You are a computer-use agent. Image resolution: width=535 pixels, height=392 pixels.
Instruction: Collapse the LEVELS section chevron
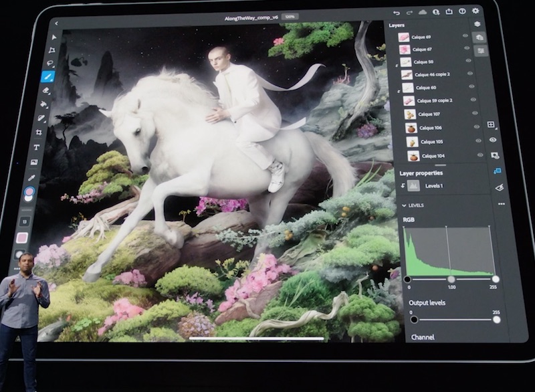point(404,205)
